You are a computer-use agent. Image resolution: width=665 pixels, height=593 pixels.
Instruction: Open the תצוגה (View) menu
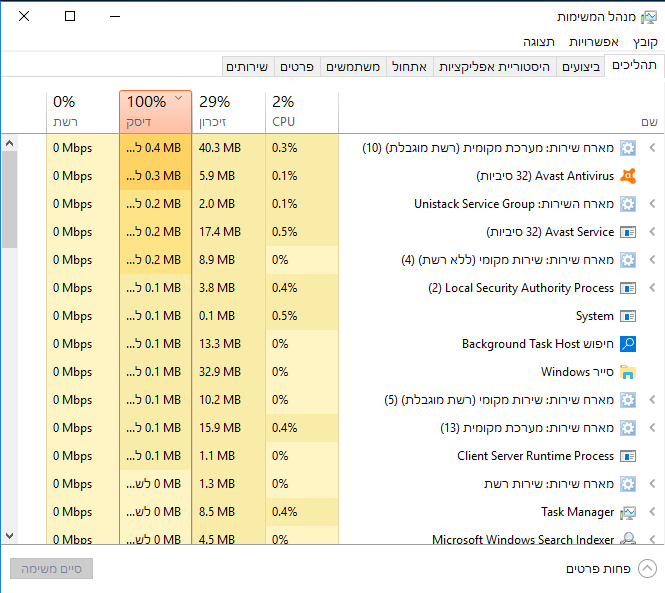[539, 42]
